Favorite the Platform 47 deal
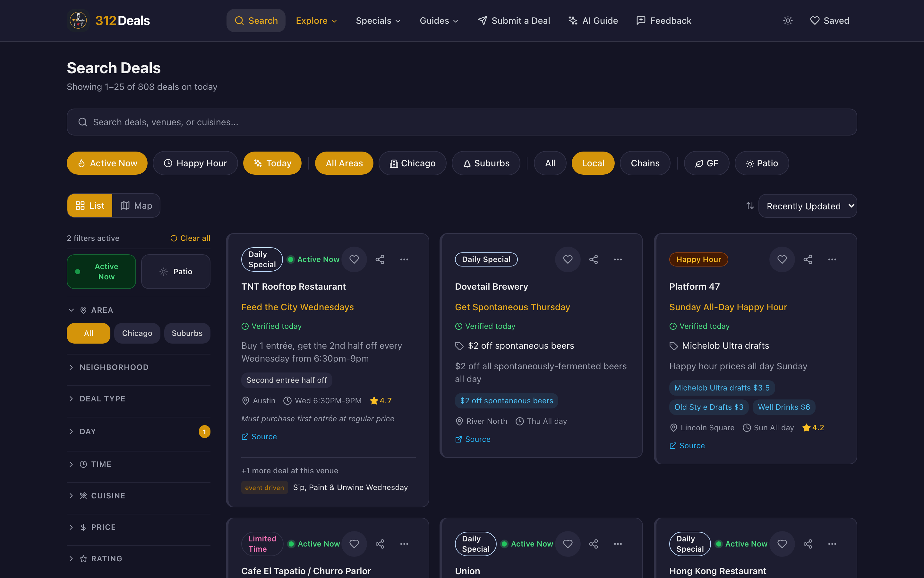Viewport: 924px width, 578px height. click(x=782, y=259)
